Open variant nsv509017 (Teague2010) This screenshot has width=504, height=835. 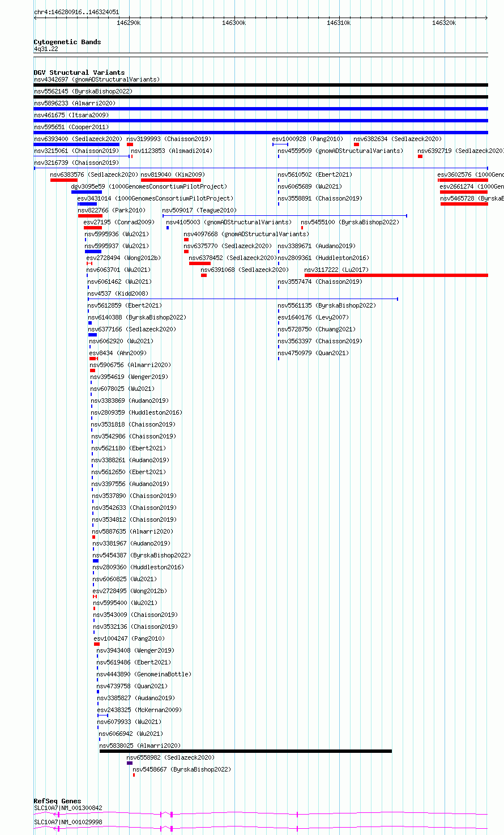click(x=199, y=210)
